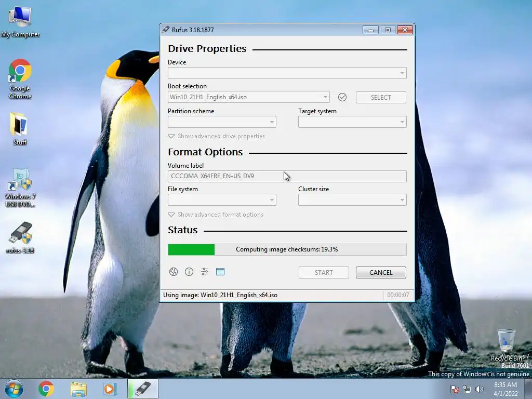This screenshot has width=532, height=399.
Task: Click the START button
Action: point(324,272)
